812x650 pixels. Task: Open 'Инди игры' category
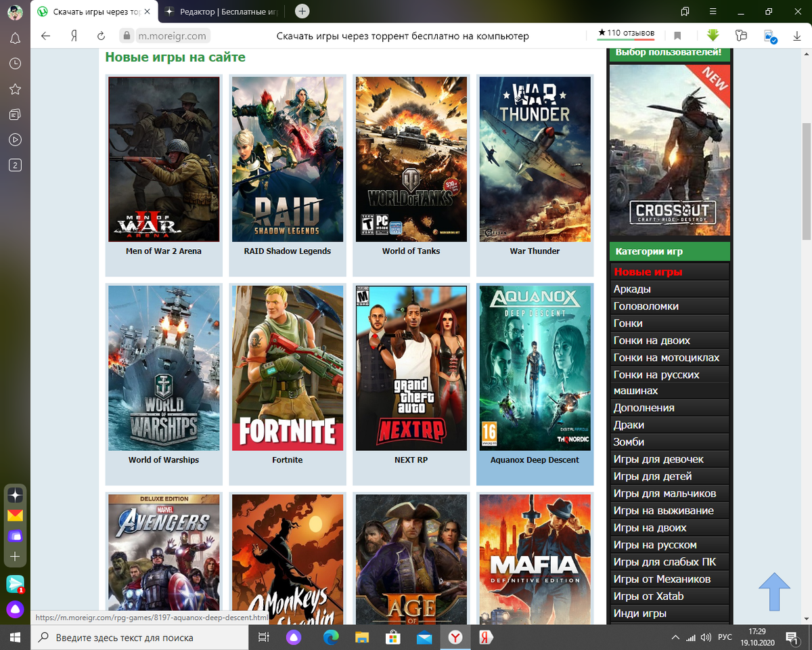(669, 613)
